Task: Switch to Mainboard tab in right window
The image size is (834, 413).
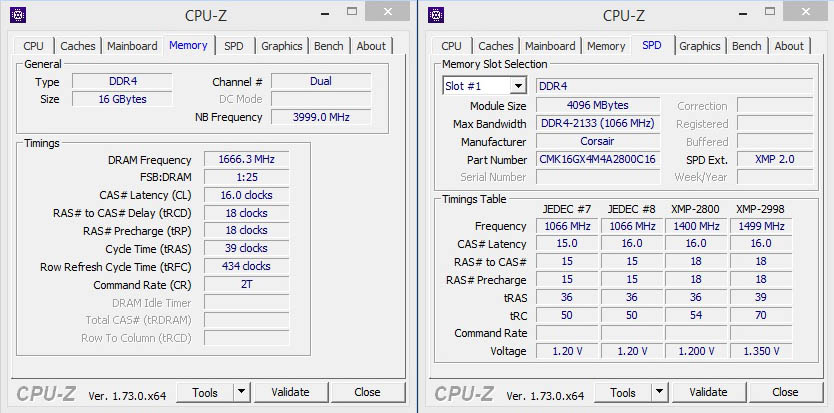Action: (x=551, y=46)
